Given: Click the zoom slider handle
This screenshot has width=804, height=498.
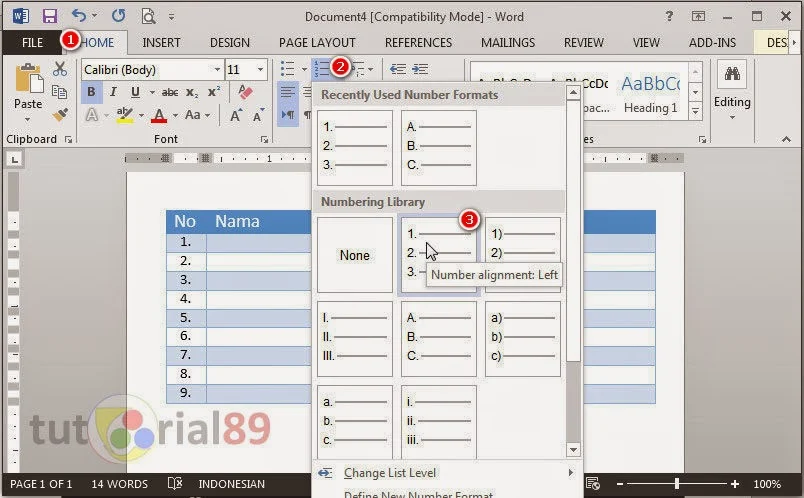Looking at the screenshot, I should pos(677,484).
